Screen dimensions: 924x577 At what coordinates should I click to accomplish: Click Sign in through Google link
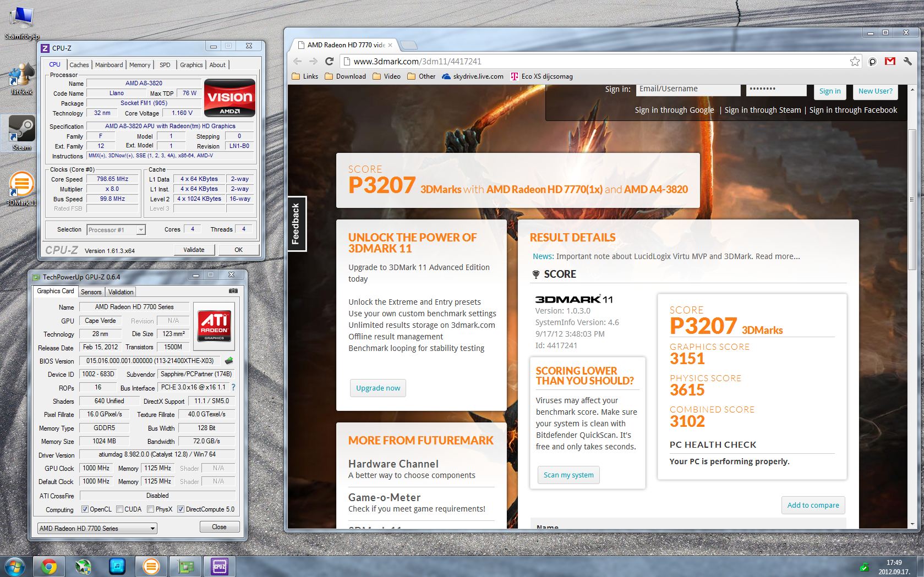(x=674, y=110)
